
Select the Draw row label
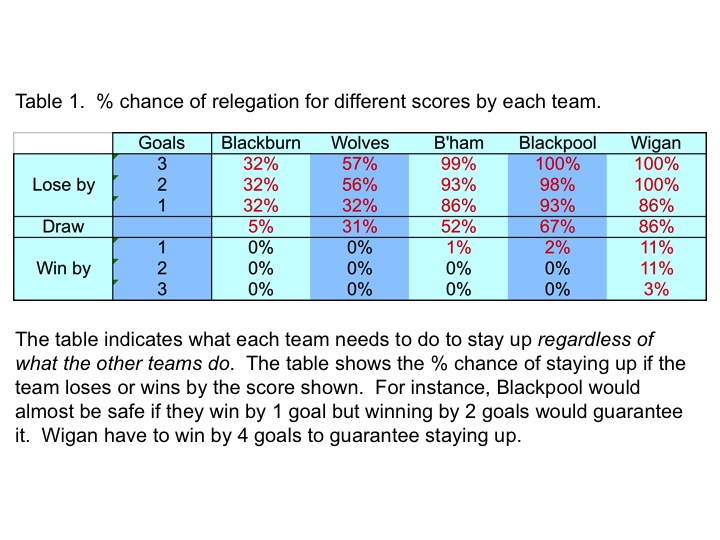coord(64,227)
